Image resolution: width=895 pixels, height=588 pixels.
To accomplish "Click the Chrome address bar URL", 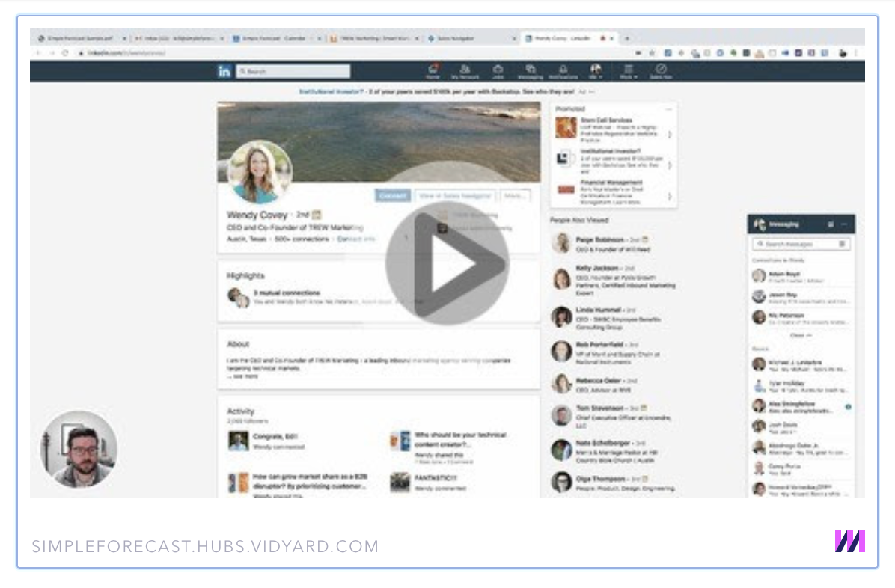I will [x=126, y=53].
